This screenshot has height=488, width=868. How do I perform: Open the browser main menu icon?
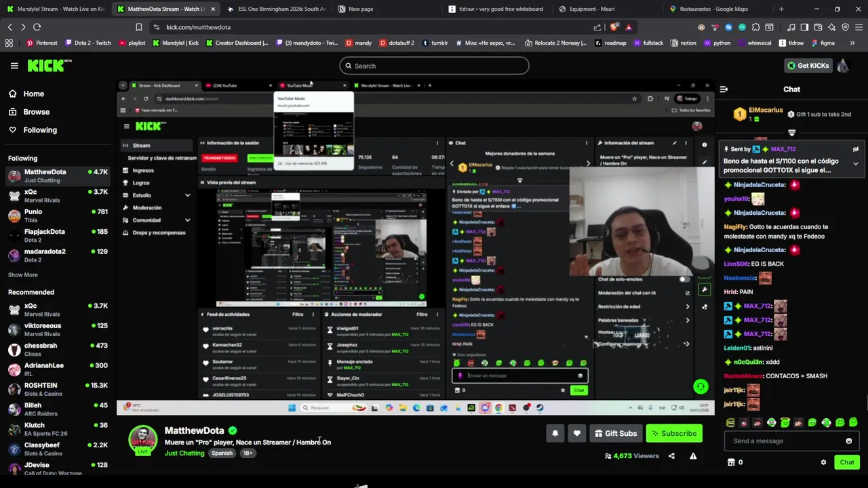(x=859, y=27)
